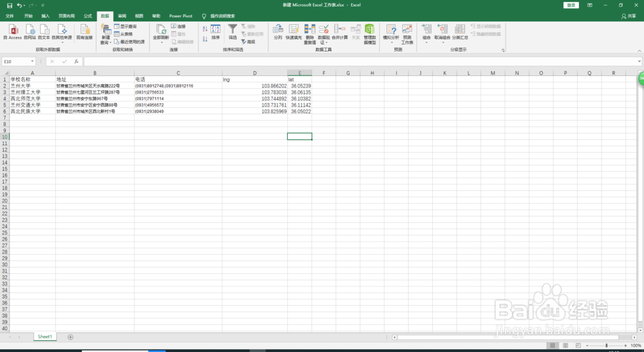644x352 pixels.
Task: Click cell containing 103.866202
Action: [x=255, y=86]
